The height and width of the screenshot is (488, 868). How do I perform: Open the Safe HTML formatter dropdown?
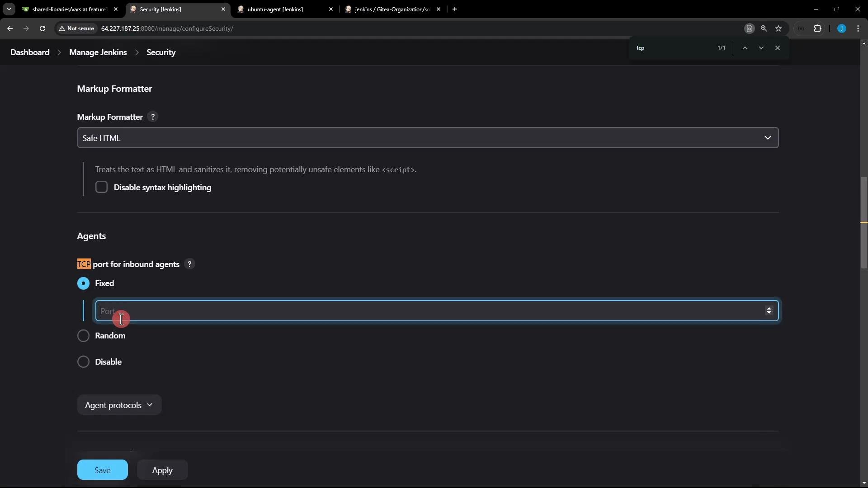pos(428,138)
